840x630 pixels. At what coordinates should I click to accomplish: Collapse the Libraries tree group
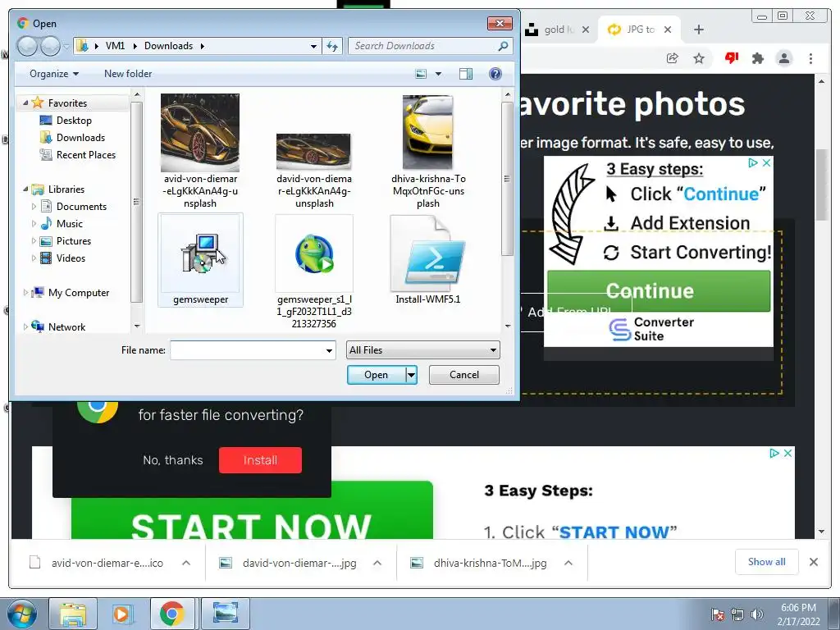coord(25,189)
